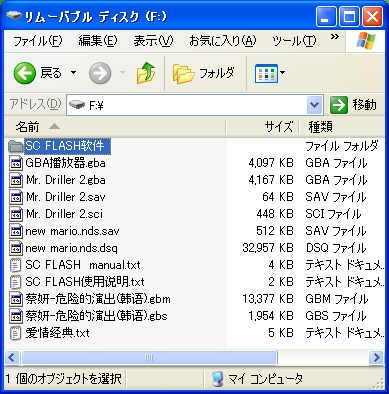
Task: Click the 13,377 KB size cell
Action: point(268,299)
